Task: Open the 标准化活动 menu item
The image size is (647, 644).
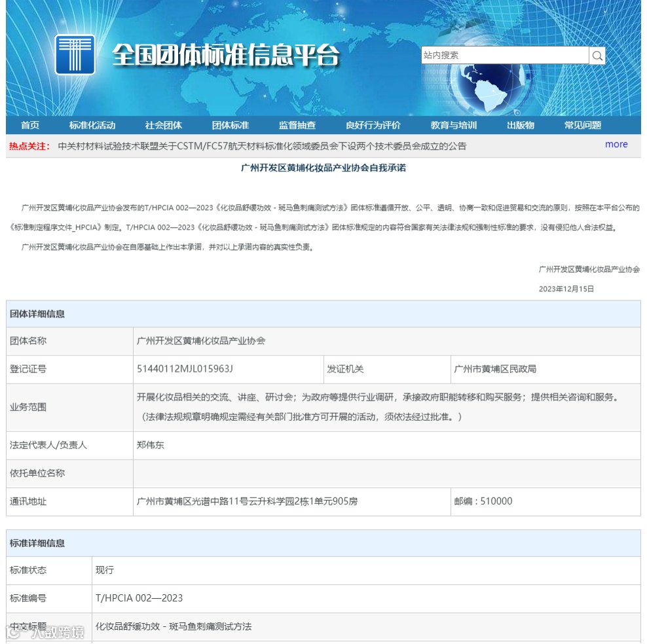Action: point(92,126)
